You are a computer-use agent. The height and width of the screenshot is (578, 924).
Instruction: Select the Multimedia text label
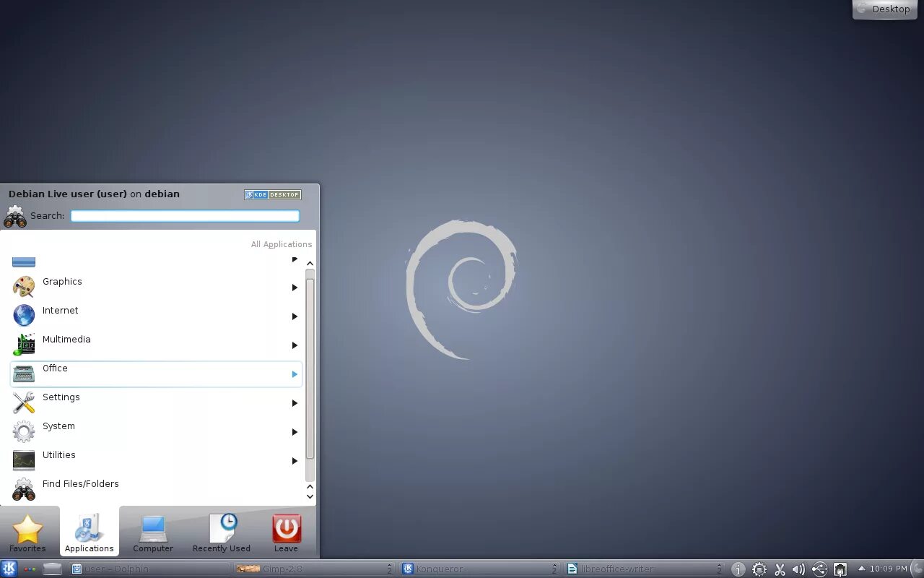click(66, 340)
